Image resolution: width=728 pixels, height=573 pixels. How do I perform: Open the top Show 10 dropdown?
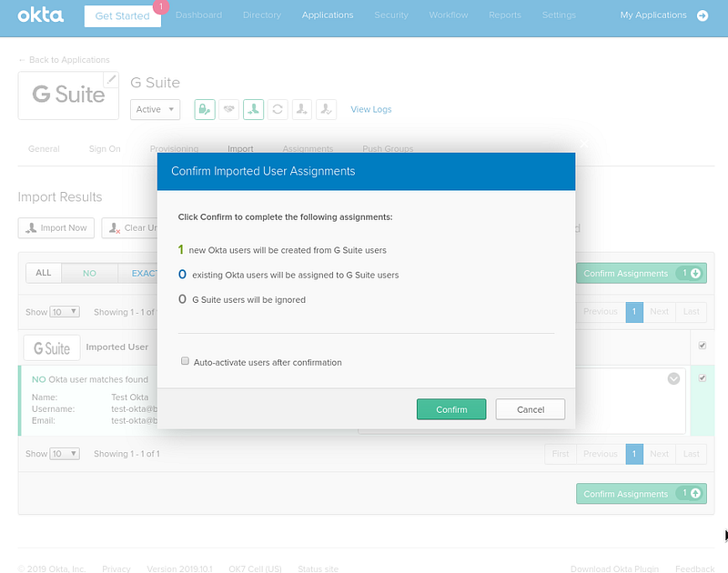(x=65, y=312)
